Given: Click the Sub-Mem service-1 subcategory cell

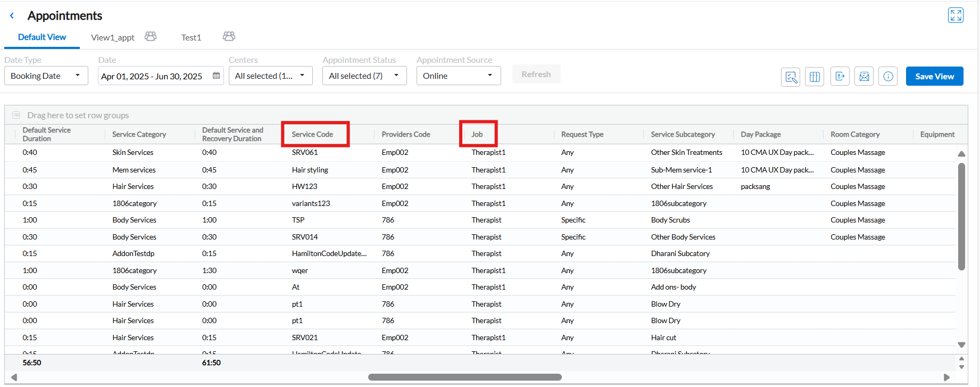Looking at the screenshot, I should (682, 170).
